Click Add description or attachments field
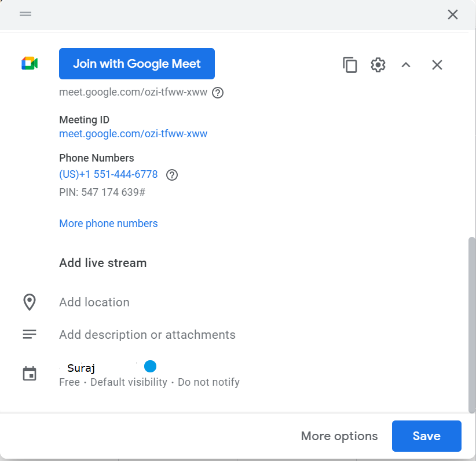The image size is (476, 461). (147, 335)
